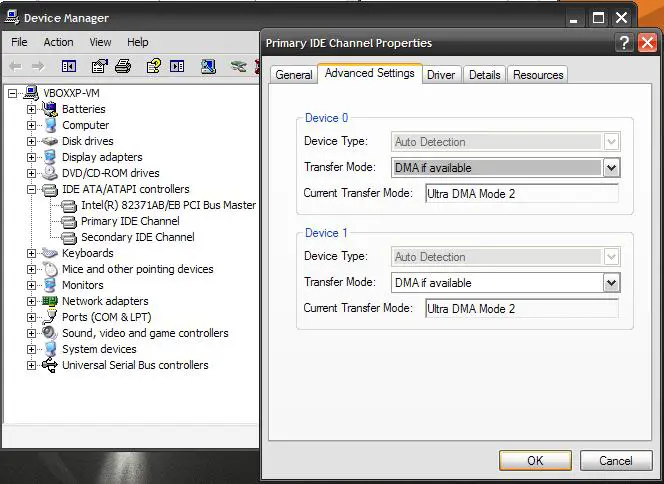The height and width of the screenshot is (484, 664).
Task: Expand the Monitors tree node
Action: pyautogui.click(x=31, y=285)
